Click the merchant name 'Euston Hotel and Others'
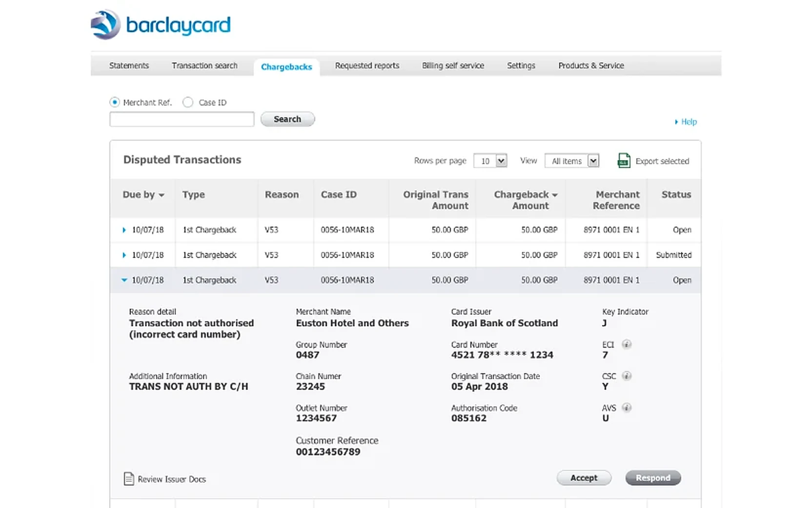Viewport: 812px width, 508px height. pyautogui.click(x=352, y=323)
